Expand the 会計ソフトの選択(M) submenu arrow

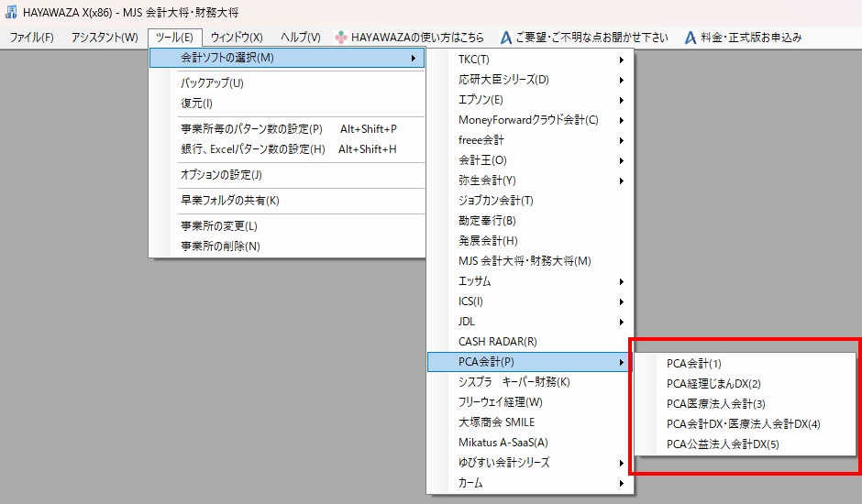tap(414, 58)
